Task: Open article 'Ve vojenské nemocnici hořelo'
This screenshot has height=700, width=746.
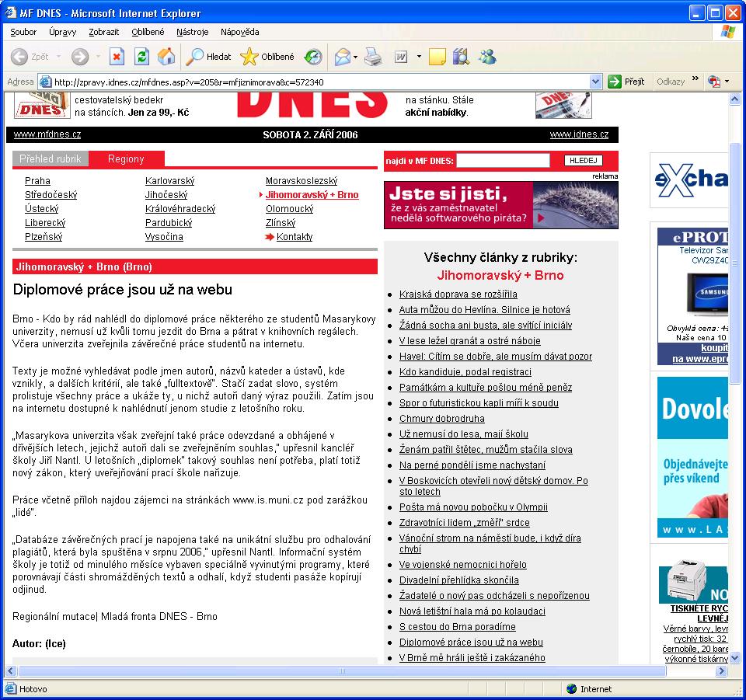Action: click(463, 565)
